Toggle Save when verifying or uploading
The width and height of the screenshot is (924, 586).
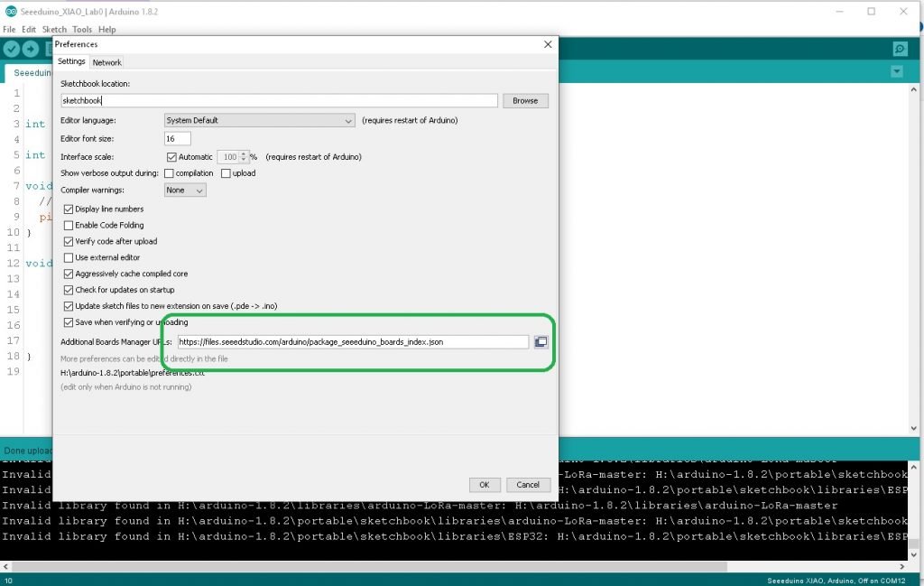69,322
